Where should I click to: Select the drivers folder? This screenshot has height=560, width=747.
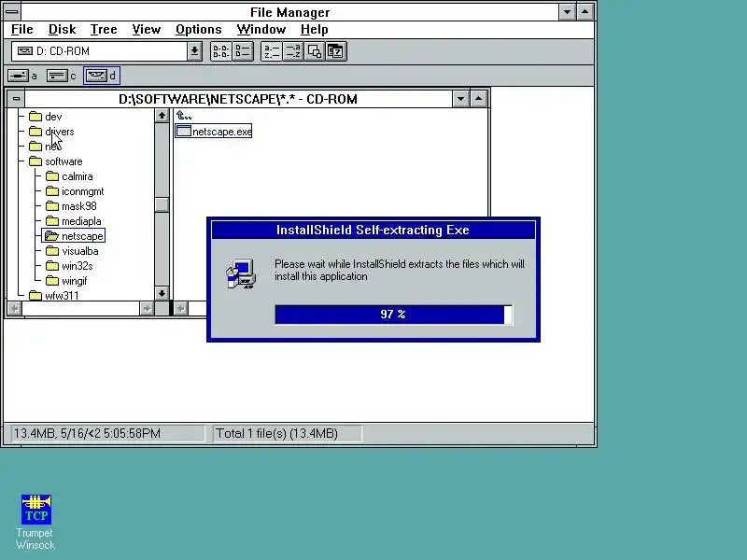(x=51, y=132)
